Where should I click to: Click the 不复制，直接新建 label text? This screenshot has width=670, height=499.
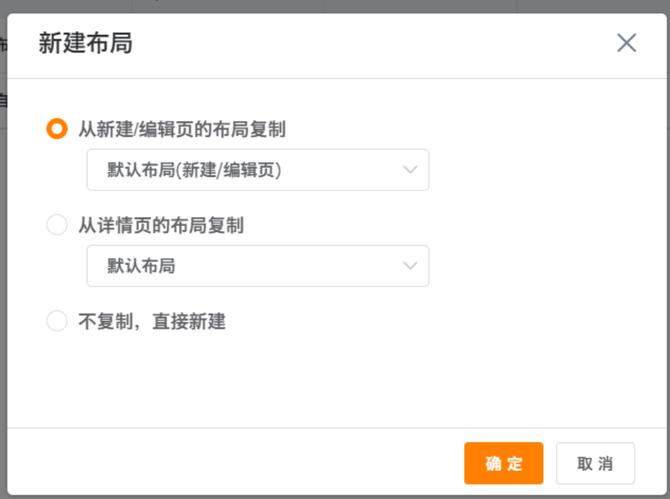152,322
